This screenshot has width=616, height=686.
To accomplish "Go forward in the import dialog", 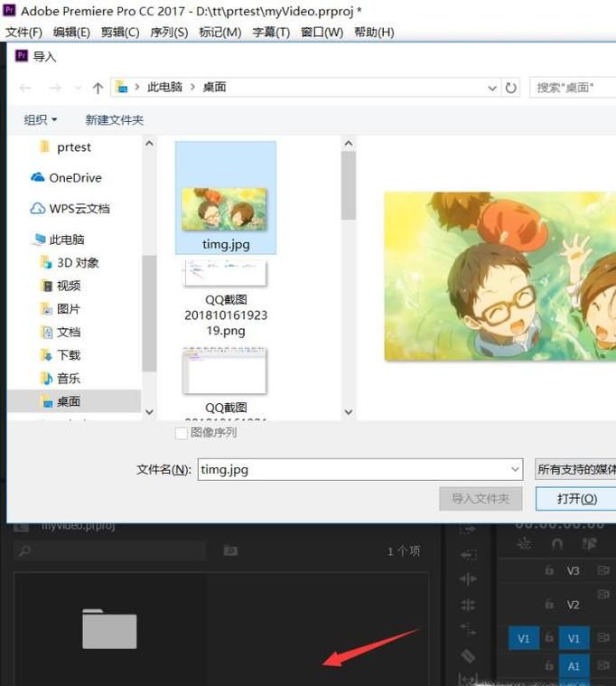I will coord(55,88).
